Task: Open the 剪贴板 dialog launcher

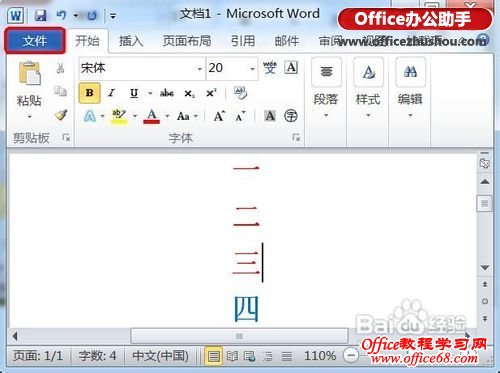Action: [x=66, y=137]
